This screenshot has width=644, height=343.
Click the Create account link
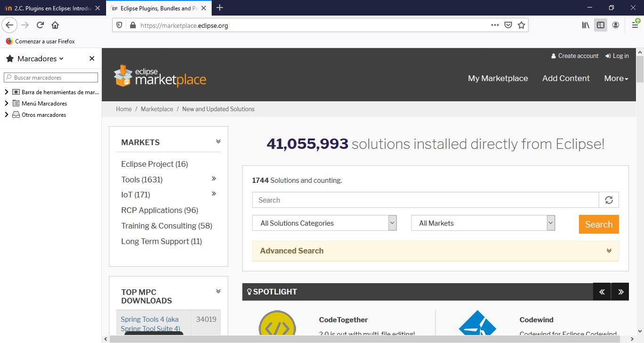point(575,56)
